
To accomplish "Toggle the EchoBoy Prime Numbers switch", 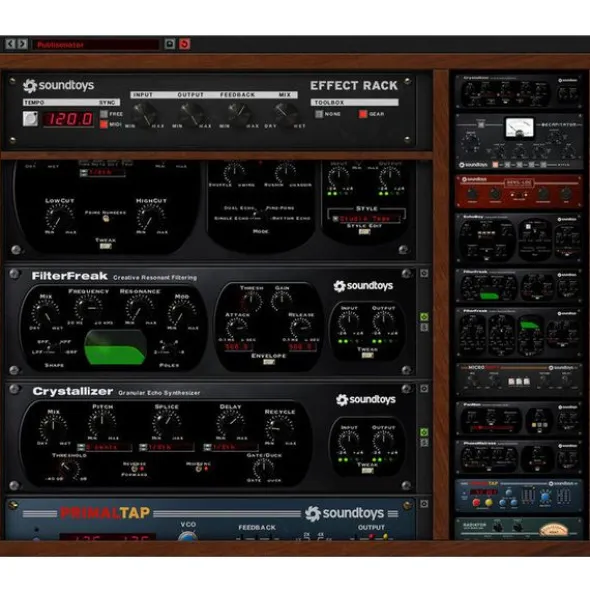I will [x=106, y=219].
